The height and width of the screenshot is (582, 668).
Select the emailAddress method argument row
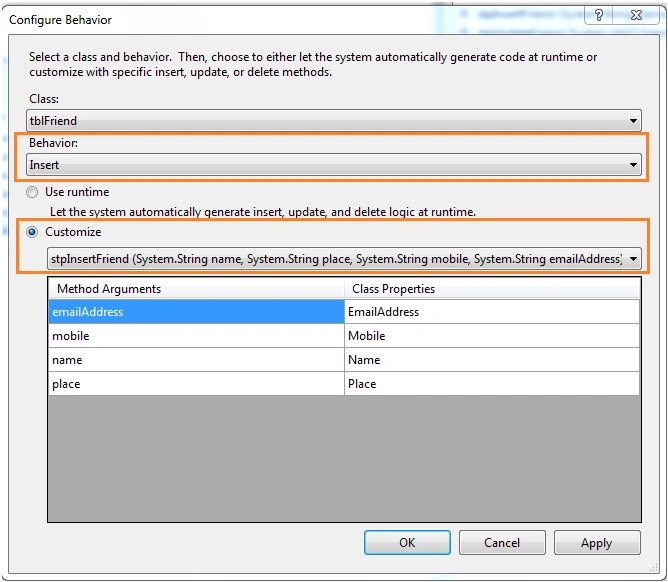[x=196, y=312]
